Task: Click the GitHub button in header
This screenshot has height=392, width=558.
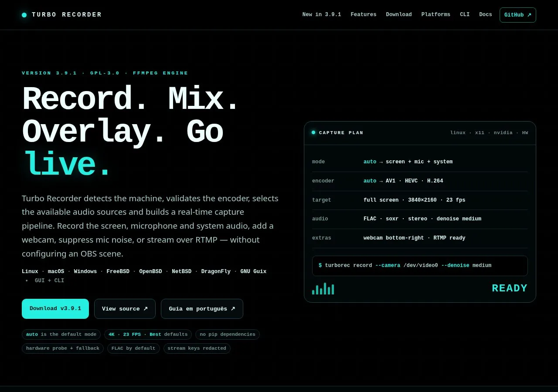Action: (518, 15)
